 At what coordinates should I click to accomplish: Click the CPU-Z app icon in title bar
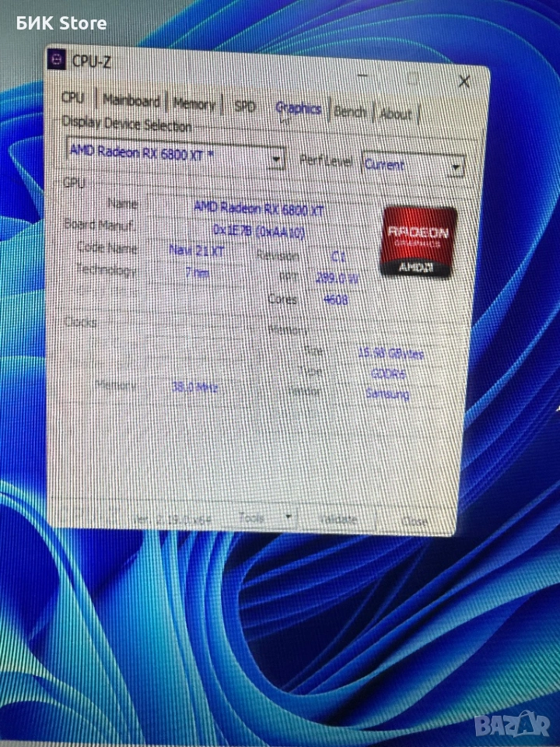pyautogui.click(x=57, y=59)
